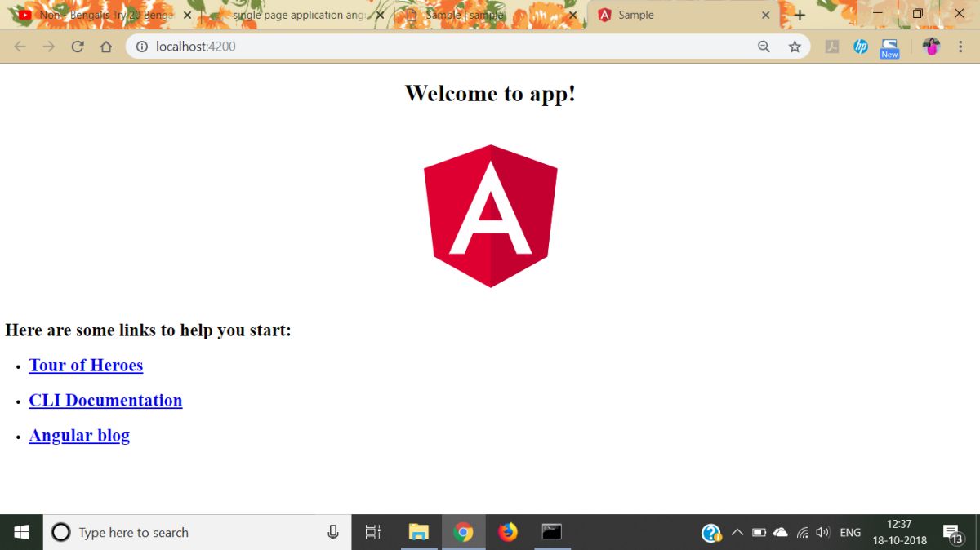Open the Chrome profile avatar
The height and width of the screenshot is (550, 980).
[931, 47]
